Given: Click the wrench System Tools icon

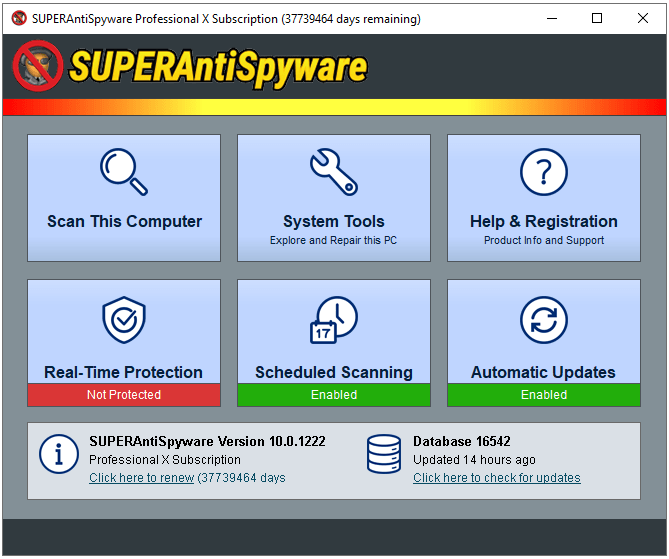Looking at the screenshot, I should point(334,172).
